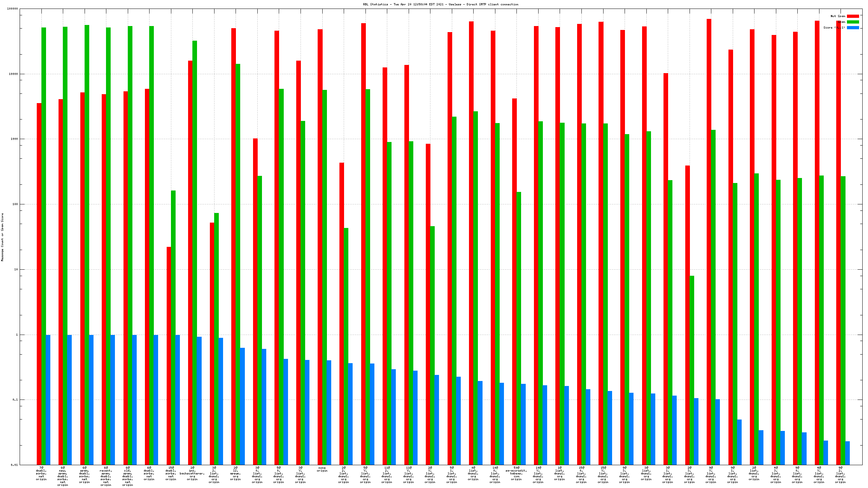Click the '10000' y-axis tick label
Screen dimensions: 868x488
tap(14, 74)
